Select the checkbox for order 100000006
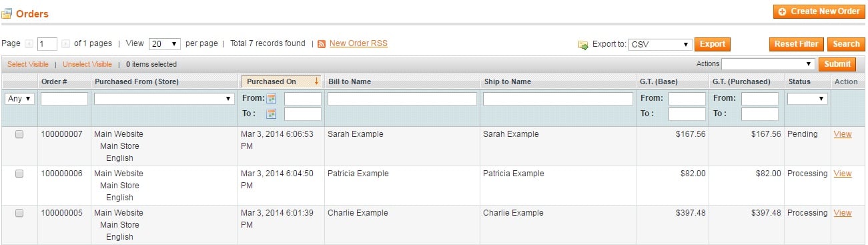Screen dimensions: 868x245 tap(19, 174)
